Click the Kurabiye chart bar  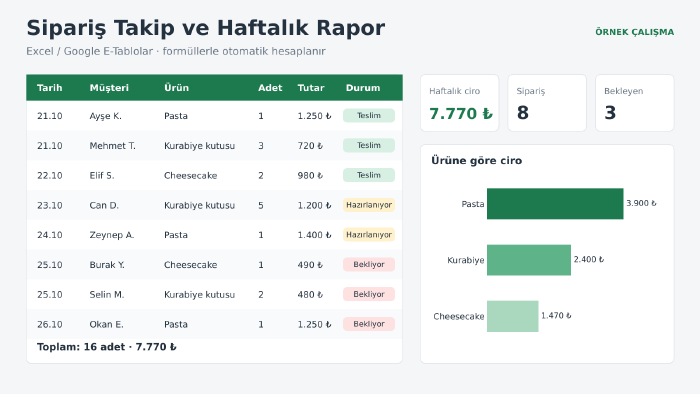click(529, 260)
